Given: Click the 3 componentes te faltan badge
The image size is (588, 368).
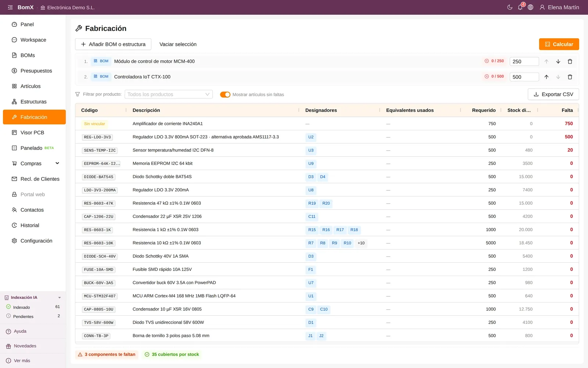Looking at the screenshot, I should tap(107, 354).
